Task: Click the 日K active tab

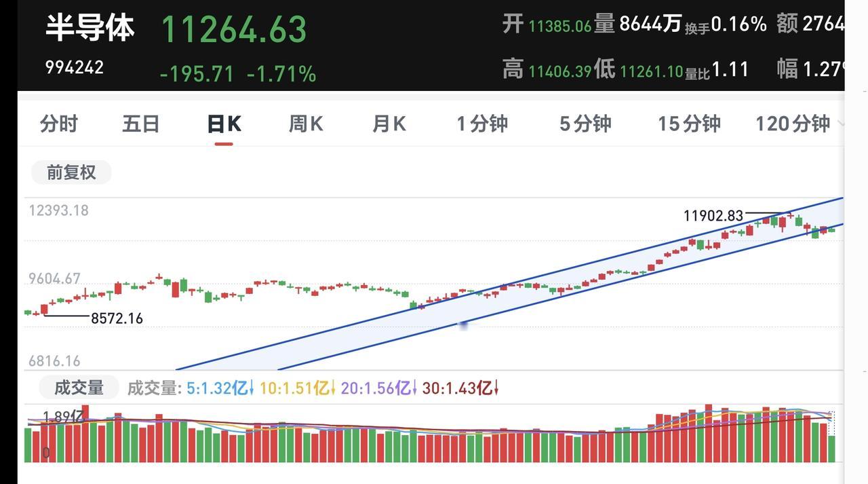Action: pos(224,124)
